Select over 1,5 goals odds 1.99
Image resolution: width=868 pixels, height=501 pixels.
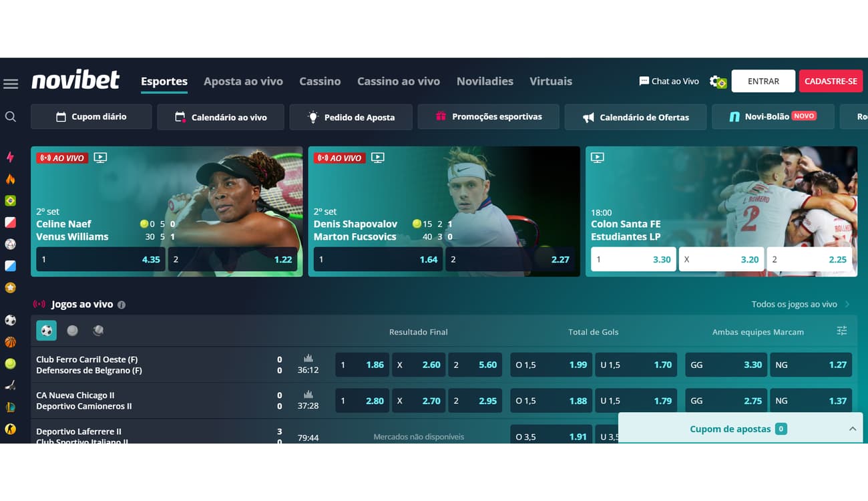coord(551,365)
